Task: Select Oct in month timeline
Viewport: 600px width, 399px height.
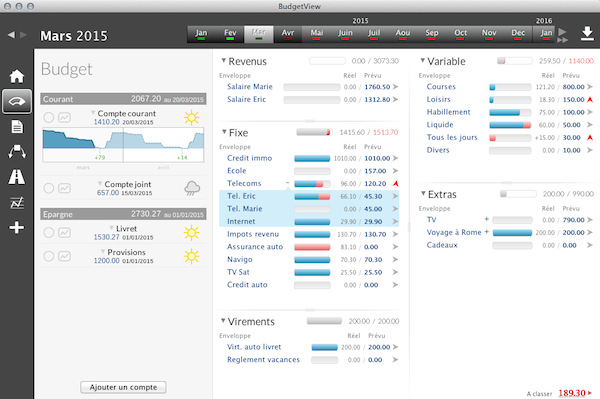Action: tap(460, 34)
